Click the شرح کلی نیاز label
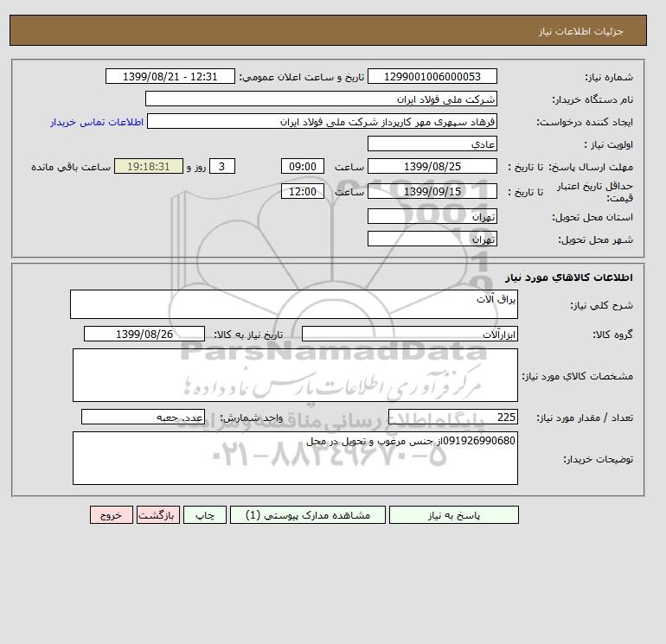Viewport: 666px width, 644px height. (x=601, y=305)
